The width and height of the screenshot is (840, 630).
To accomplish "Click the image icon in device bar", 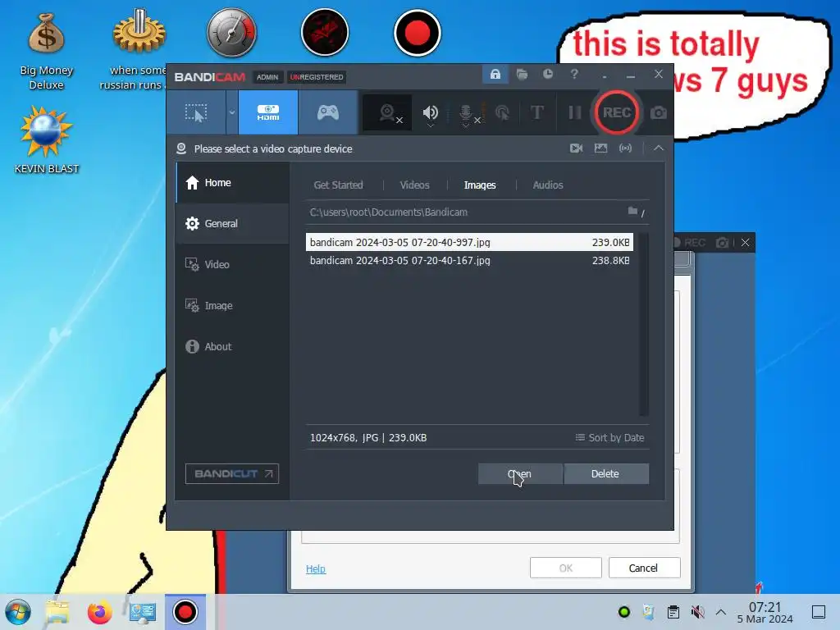I will click(600, 148).
